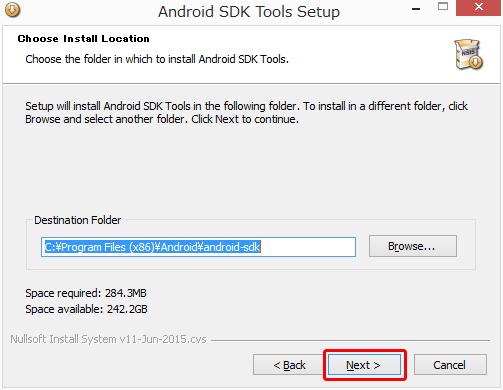503x390 pixels.
Task: Click the divider line beside the Nullsoft branding
Action: (x=350, y=340)
